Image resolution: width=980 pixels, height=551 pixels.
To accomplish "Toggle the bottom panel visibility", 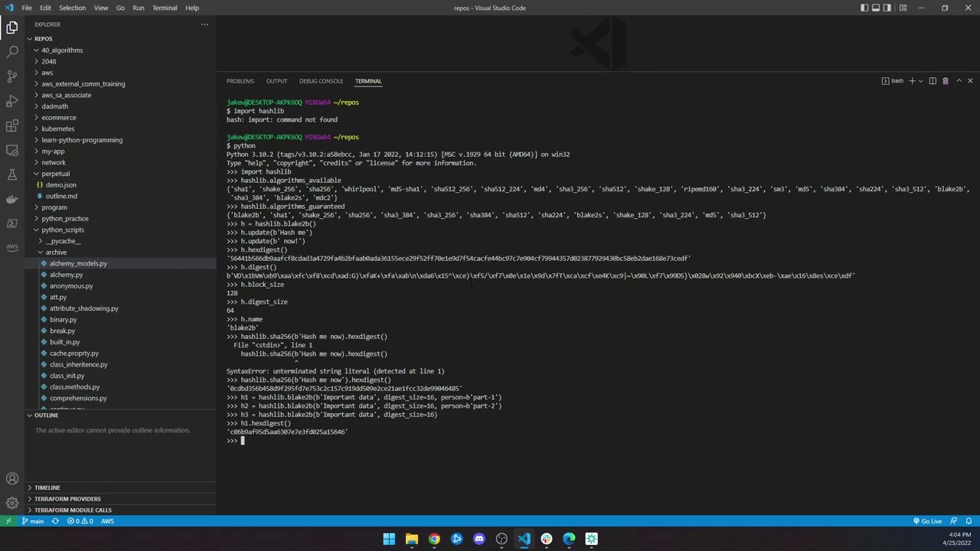I will [876, 8].
